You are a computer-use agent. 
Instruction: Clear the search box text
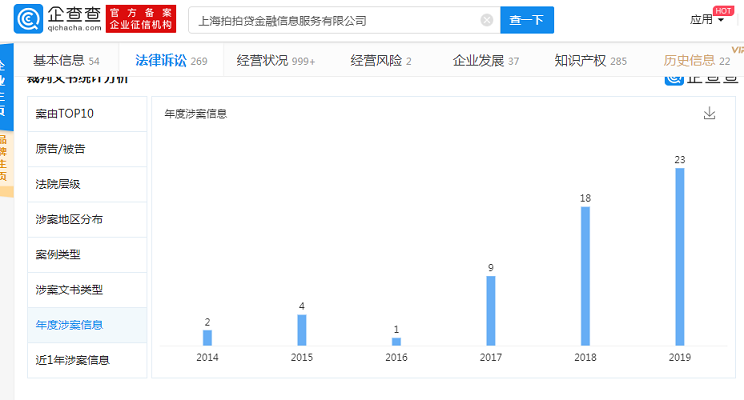[486, 20]
